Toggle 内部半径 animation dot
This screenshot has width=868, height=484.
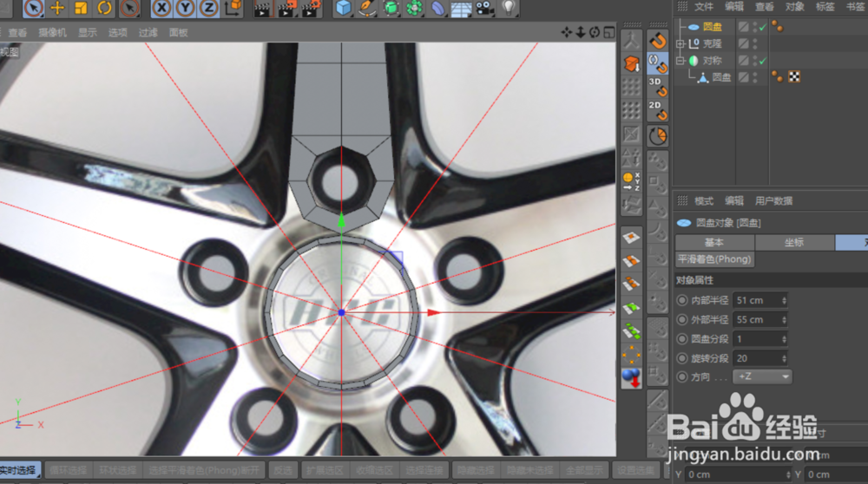tap(682, 300)
